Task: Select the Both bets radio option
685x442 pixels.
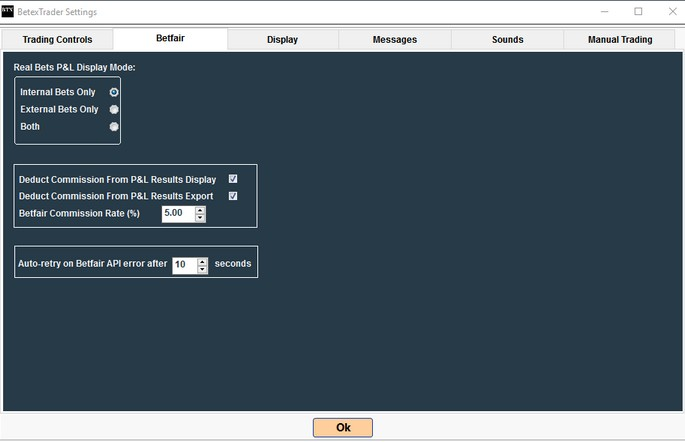Action: (114, 127)
